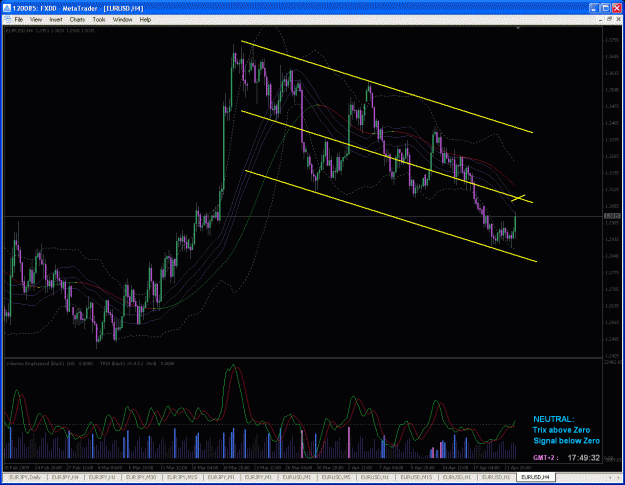Open the View menu
The height and width of the screenshot is (485, 625).
(36, 20)
